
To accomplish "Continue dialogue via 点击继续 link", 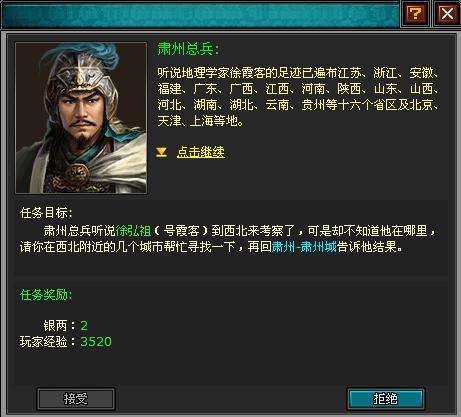I will point(201,152).
